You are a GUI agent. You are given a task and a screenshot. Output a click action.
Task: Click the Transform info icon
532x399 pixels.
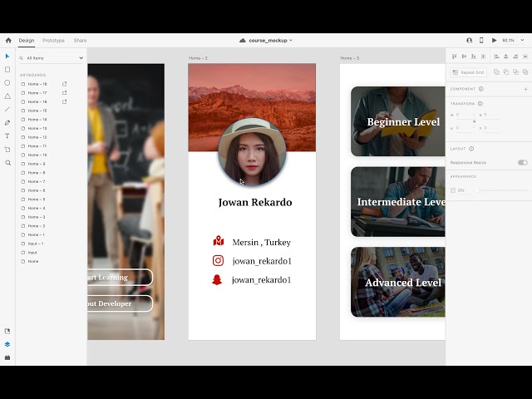click(480, 103)
